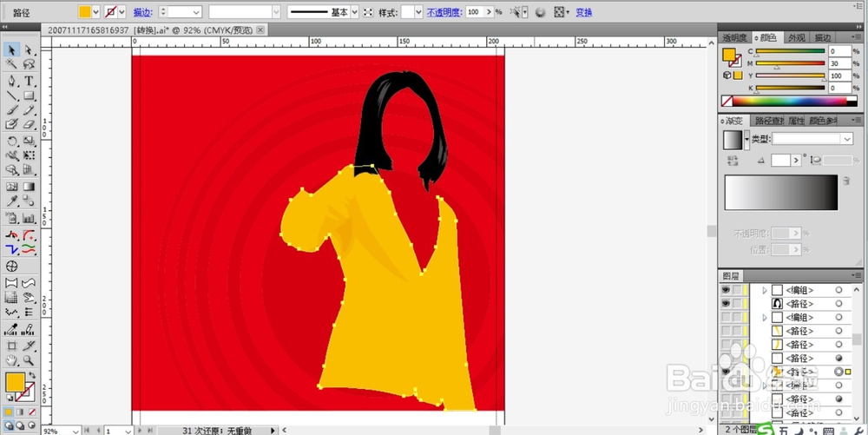This screenshot has height=435, width=868.
Task: Click the 不透明度 link in control bar
Action: tap(444, 12)
